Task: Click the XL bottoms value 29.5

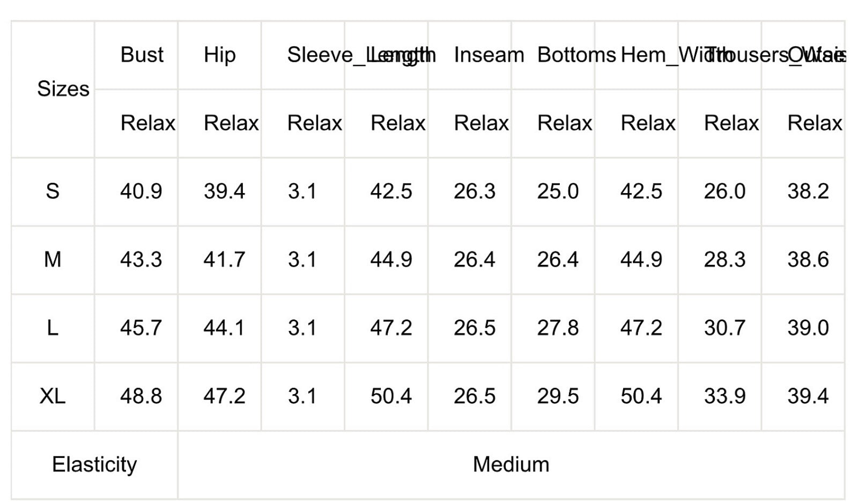Action: [x=558, y=396]
